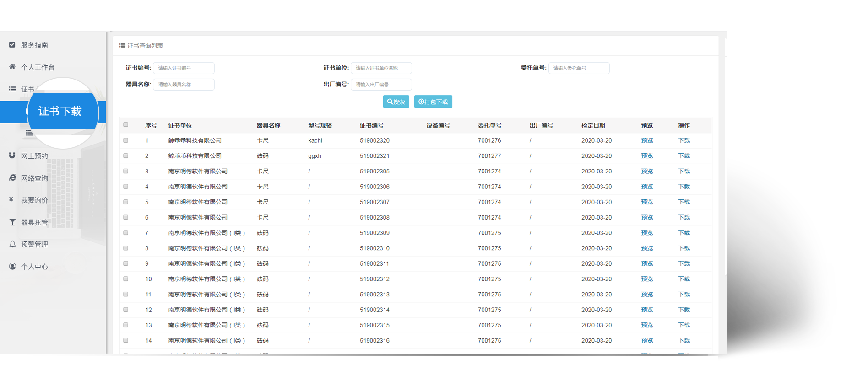The image size is (868, 386).
Task: Click the yen icon beside 我要询价
Action: (11, 200)
